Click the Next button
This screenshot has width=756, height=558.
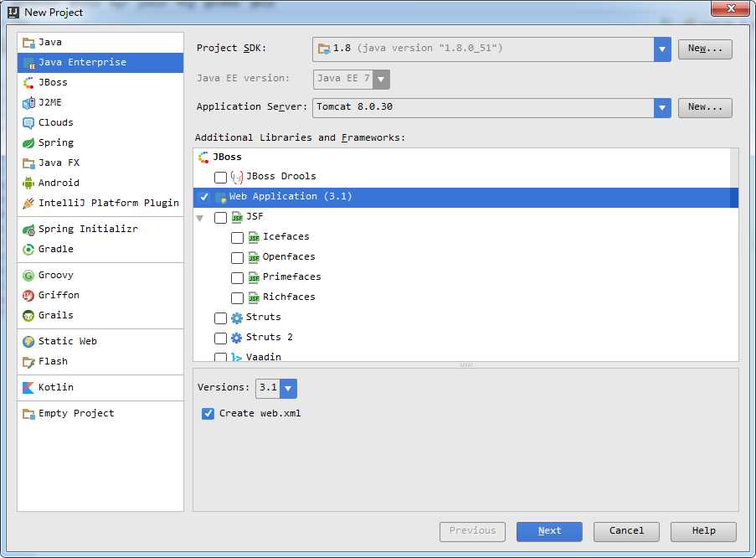[x=549, y=531]
